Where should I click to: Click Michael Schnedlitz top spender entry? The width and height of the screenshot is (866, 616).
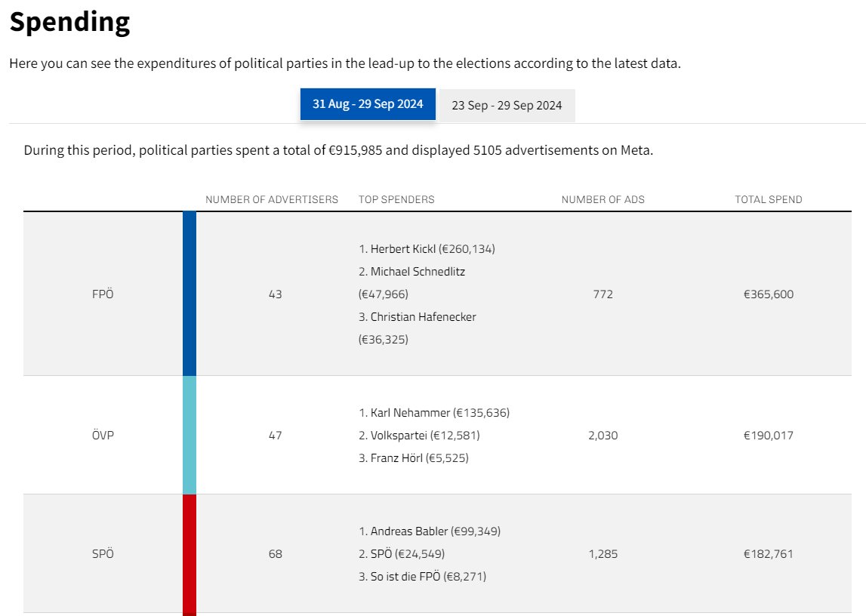412,282
